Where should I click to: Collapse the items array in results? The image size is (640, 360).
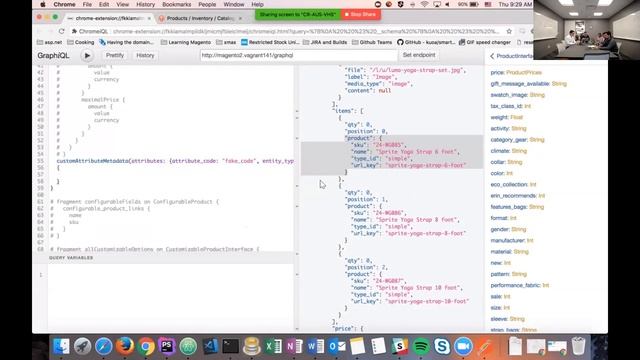tap(297, 111)
